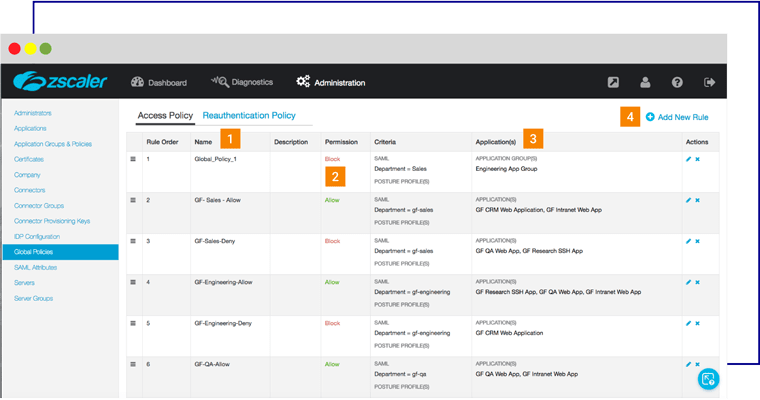Edit the GF-Engineering-Allow rule
This screenshot has height=400, width=760.
click(x=688, y=282)
